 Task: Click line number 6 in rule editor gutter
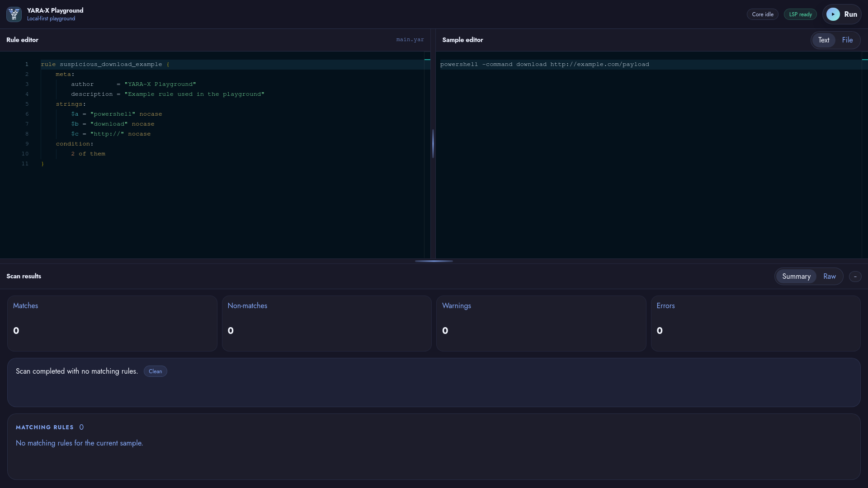pyautogui.click(x=27, y=114)
